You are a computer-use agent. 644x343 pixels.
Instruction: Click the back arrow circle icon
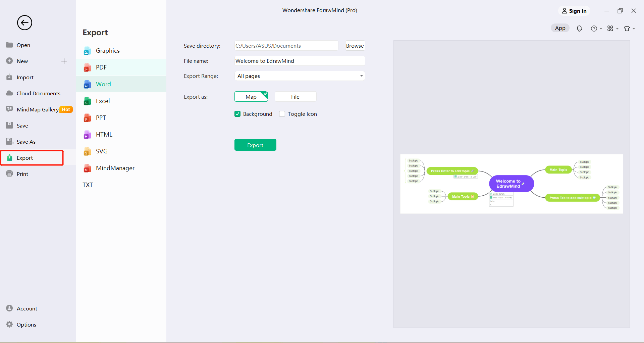(24, 23)
